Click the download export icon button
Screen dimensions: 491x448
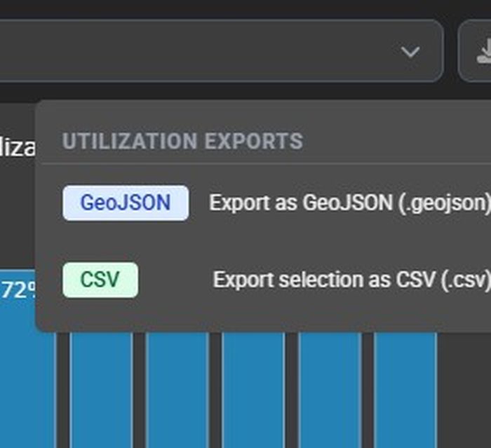(x=480, y=51)
